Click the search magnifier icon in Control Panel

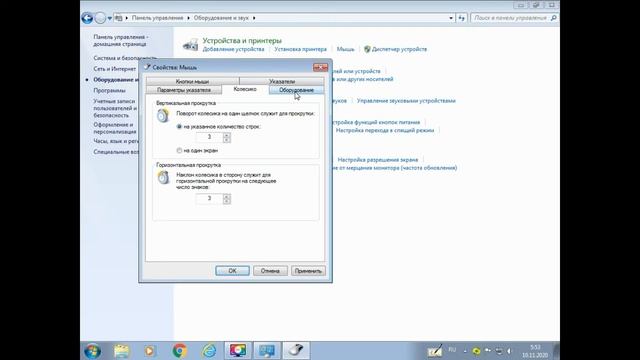[553, 18]
